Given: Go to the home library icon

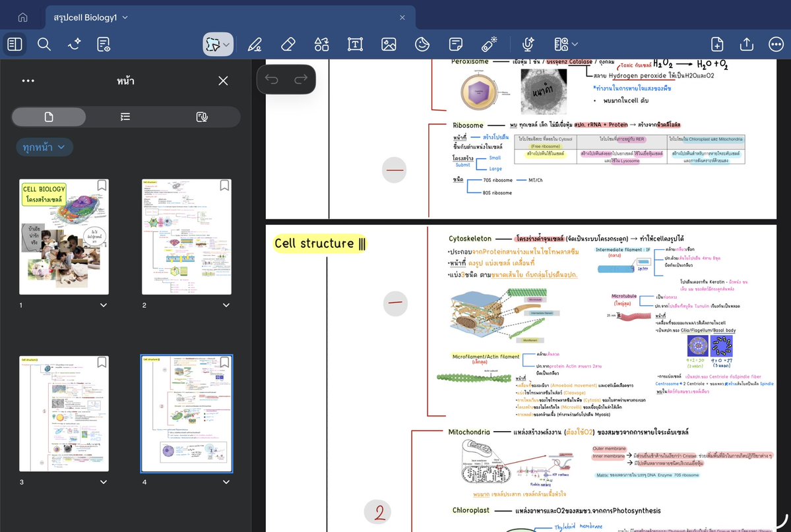Looking at the screenshot, I should (x=22, y=18).
